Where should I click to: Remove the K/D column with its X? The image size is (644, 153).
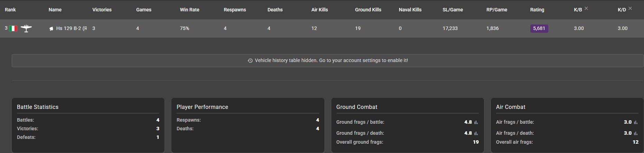(x=630, y=8)
